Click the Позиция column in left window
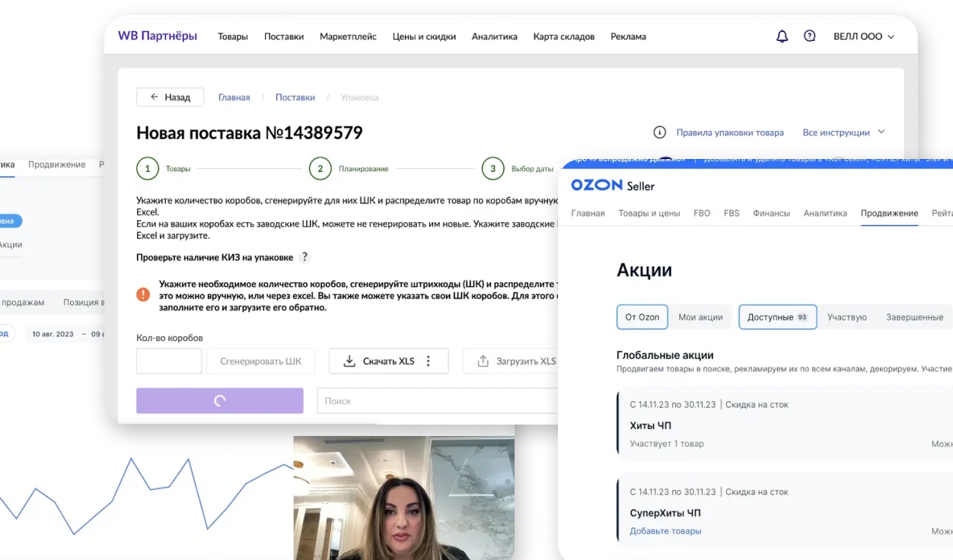This screenshot has height=560, width=953. (82, 302)
